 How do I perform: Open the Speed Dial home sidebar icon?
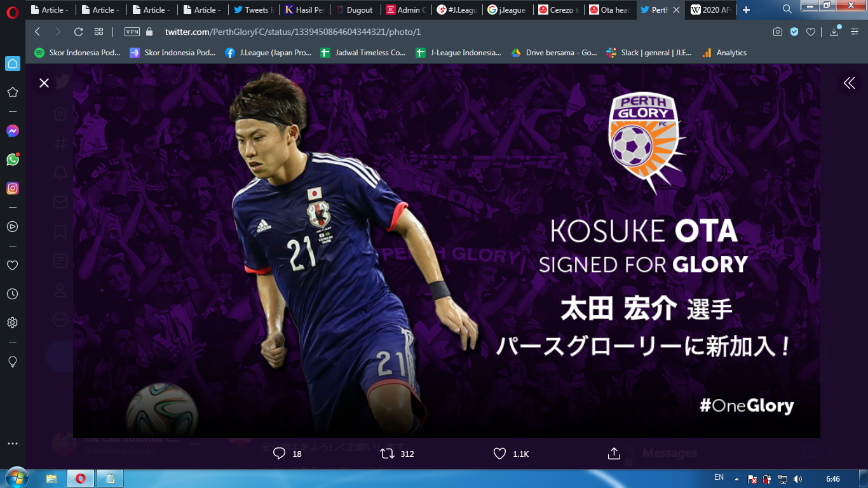[x=13, y=64]
